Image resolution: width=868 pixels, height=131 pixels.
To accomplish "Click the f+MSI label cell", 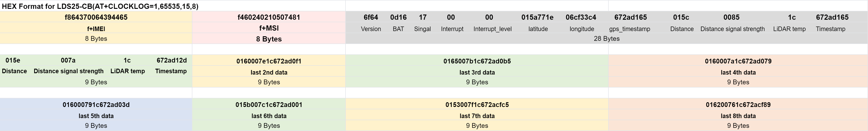I will (x=269, y=28).
